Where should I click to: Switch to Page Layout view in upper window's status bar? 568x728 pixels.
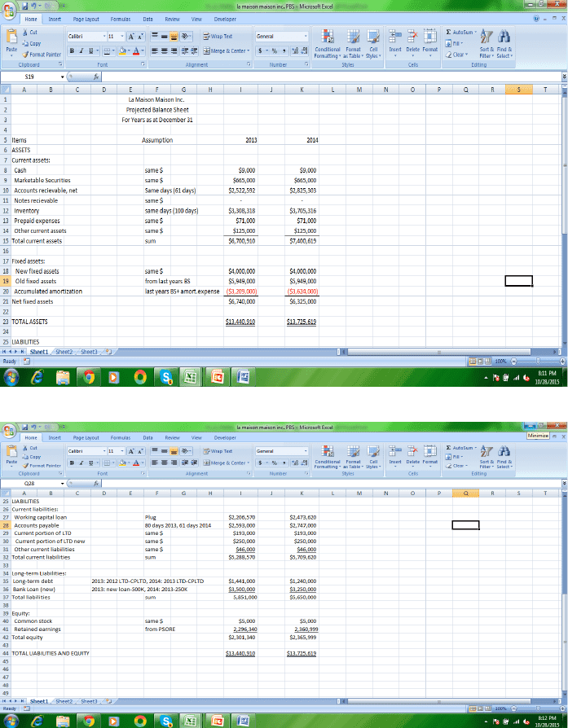coord(481,362)
